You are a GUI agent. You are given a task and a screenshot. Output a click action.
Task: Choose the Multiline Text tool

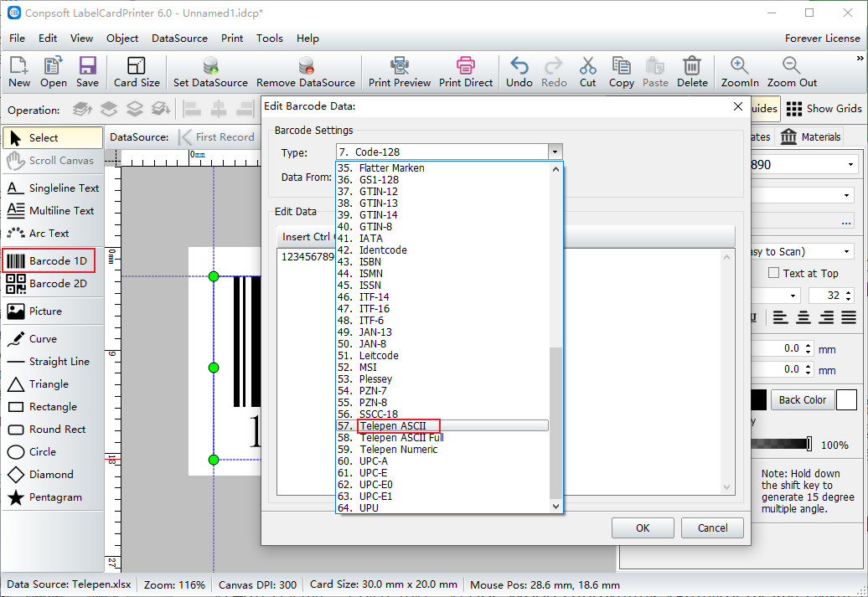(x=53, y=211)
